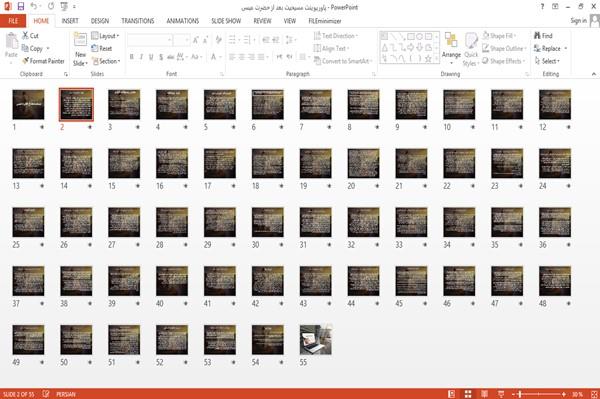
Task: Expand the Layout dropdown
Action: (x=105, y=36)
